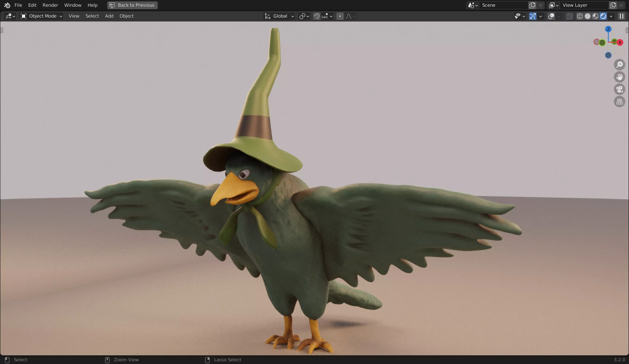
Task: Open the Render menu
Action: pos(50,5)
